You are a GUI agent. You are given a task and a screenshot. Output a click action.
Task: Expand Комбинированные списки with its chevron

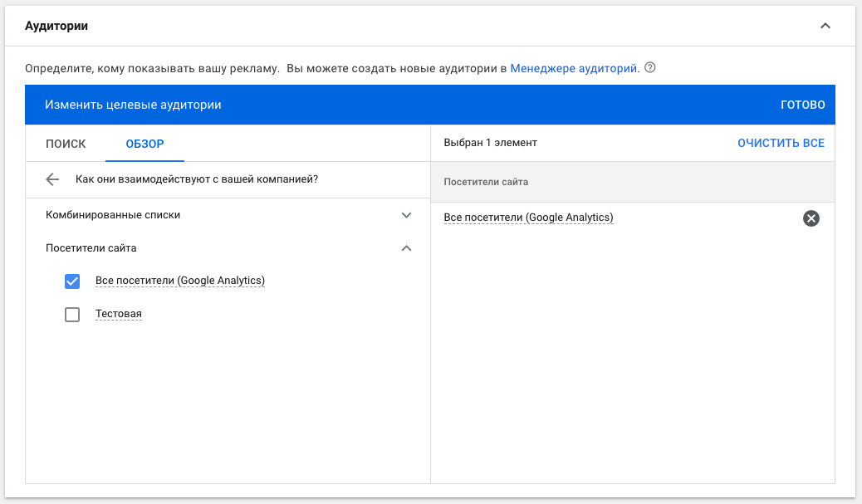(x=406, y=215)
